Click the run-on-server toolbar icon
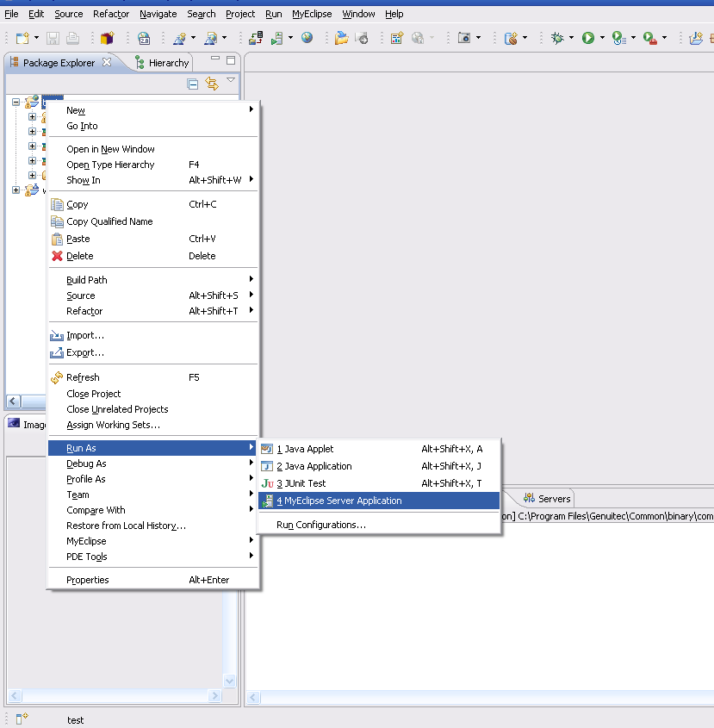 [x=277, y=38]
